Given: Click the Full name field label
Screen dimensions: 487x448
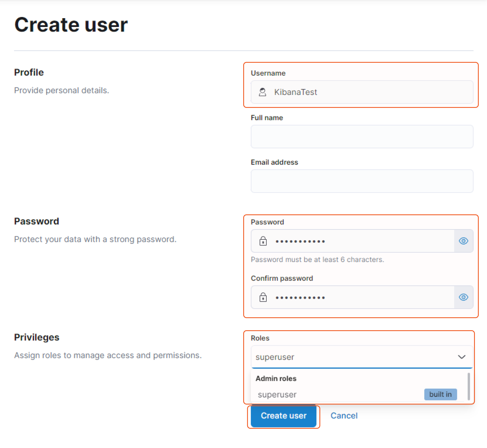Looking at the screenshot, I should 267,118.
